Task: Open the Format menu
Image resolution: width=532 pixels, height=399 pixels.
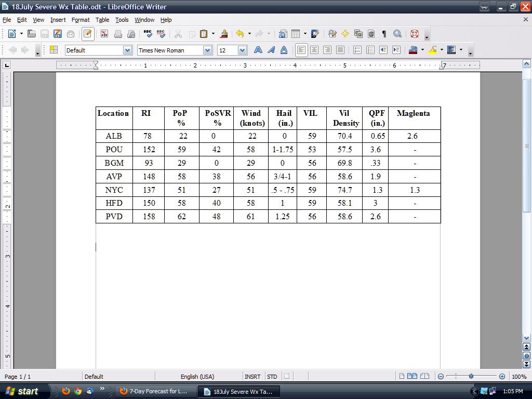Action: click(x=81, y=20)
